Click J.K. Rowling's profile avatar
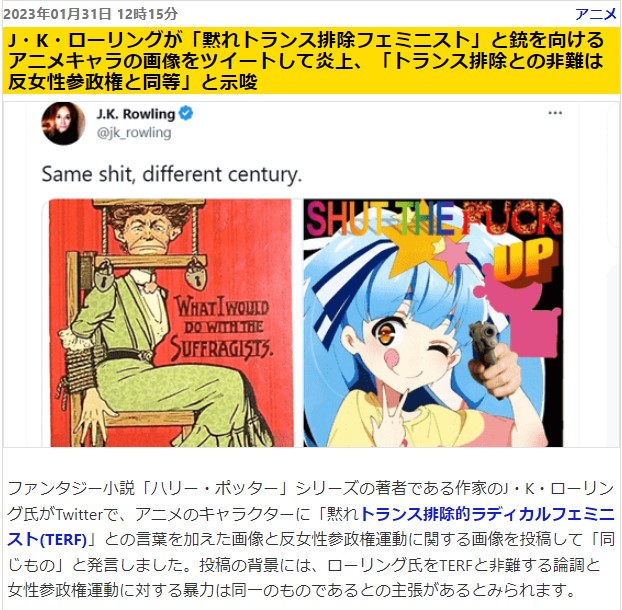The image size is (622, 610). [63, 123]
